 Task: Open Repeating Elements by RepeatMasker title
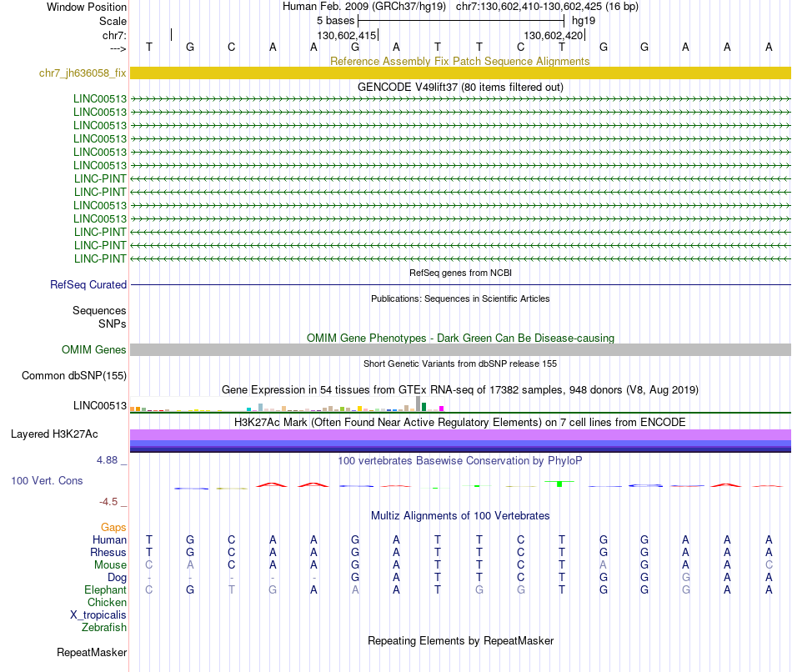coord(460,640)
